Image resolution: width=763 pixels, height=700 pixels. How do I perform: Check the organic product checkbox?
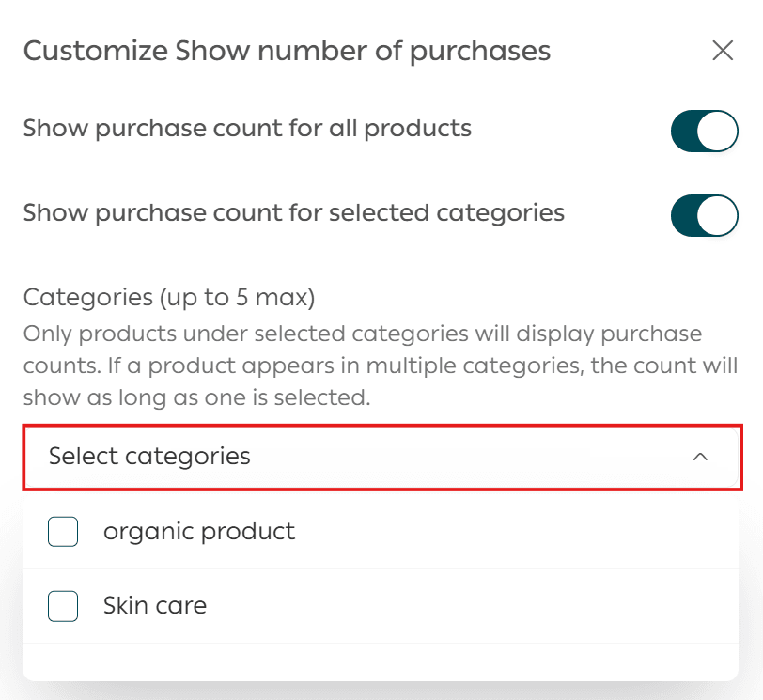click(63, 533)
